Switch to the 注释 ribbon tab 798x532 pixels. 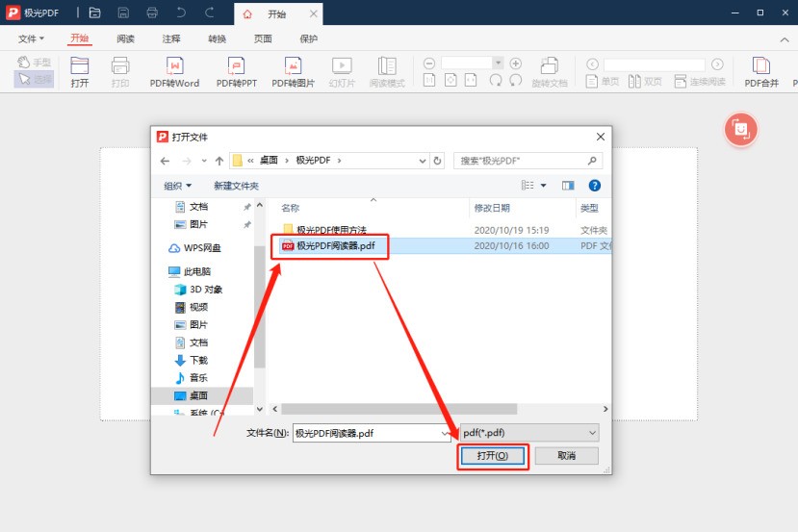[171, 38]
